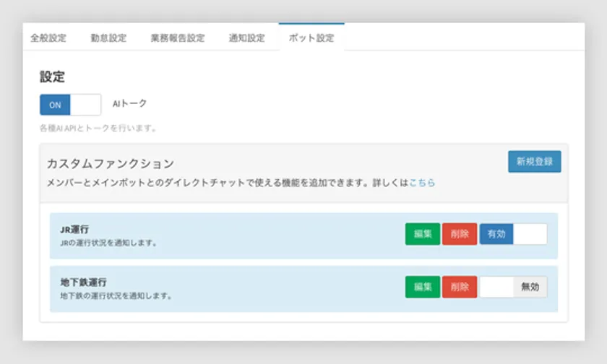Image resolution: width=607 pixels, height=364 pixels.
Task: Select the 通知設定 tab
Action: coord(246,38)
